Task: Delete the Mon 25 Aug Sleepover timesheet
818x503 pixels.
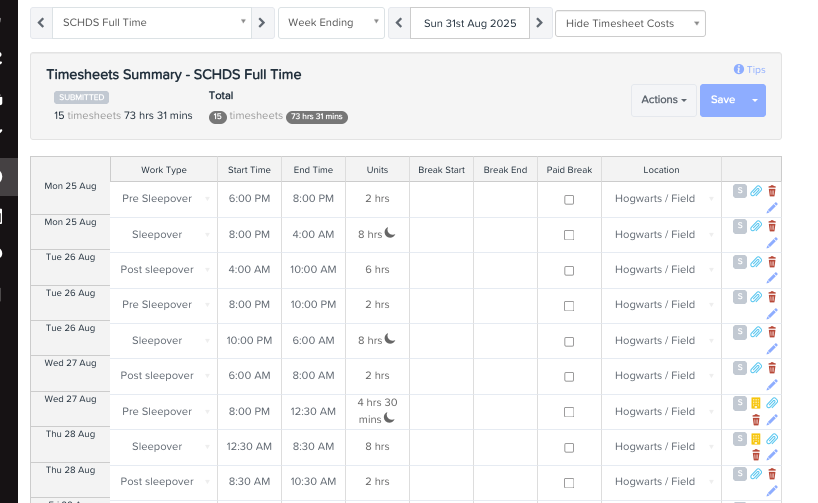Action: click(772, 226)
